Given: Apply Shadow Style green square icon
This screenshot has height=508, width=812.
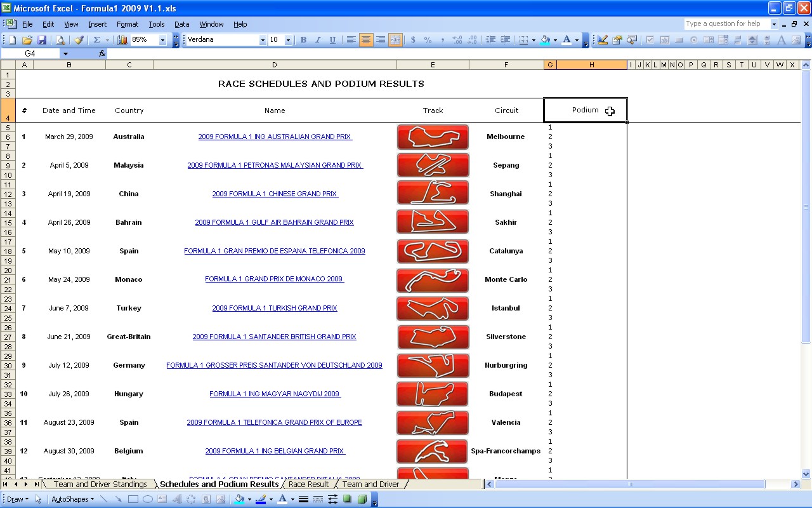Looking at the screenshot, I should click(347, 499).
